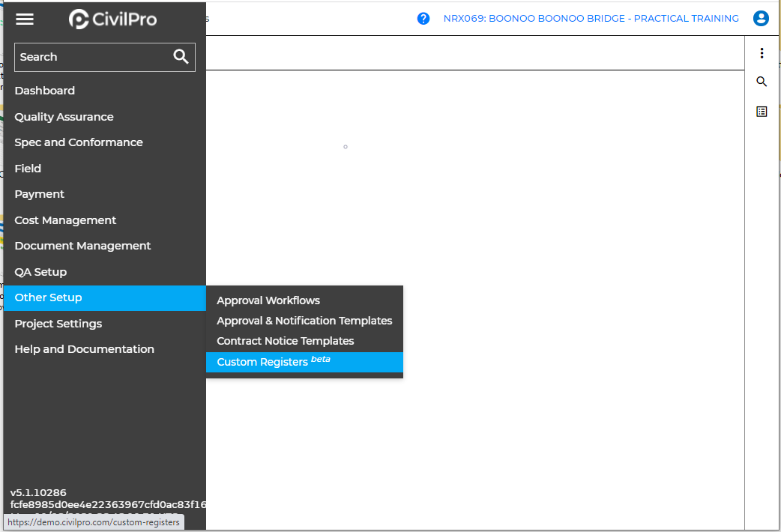The width and height of the screenshot is (781, 532).
Task: Expand the Quality Assurance menu
Action: tap(64, 117)
